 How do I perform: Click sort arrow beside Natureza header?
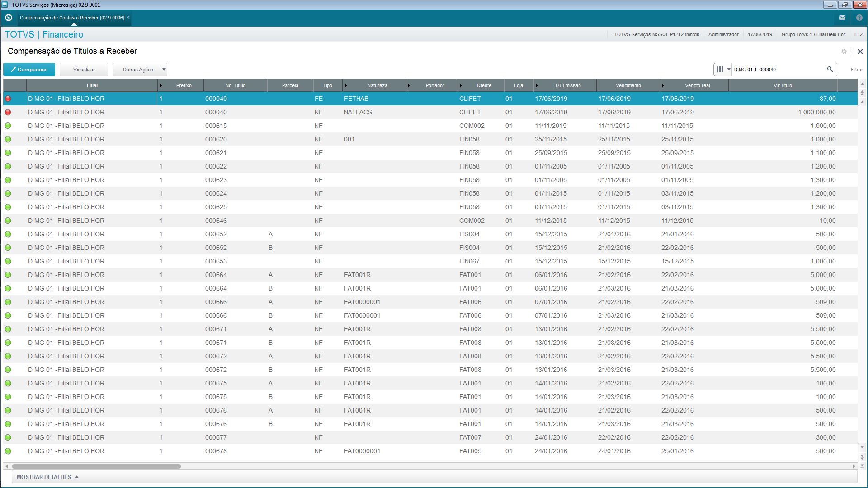346,85
